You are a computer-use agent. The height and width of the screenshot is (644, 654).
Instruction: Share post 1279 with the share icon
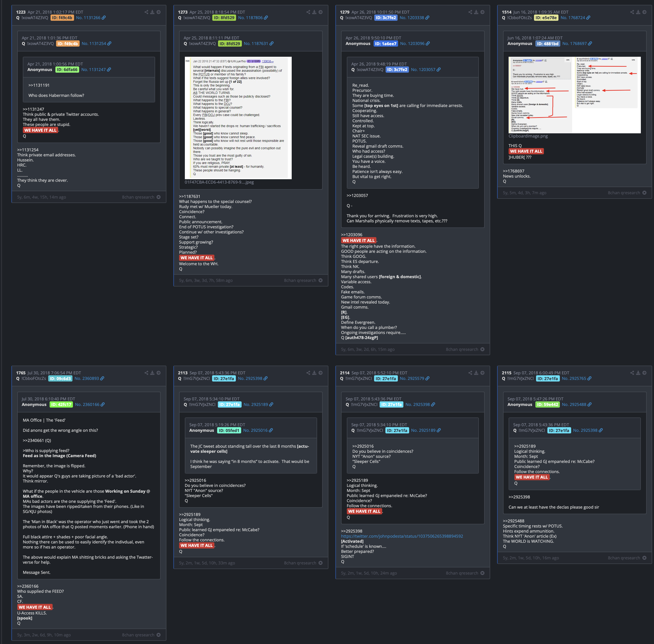(470, 12)
